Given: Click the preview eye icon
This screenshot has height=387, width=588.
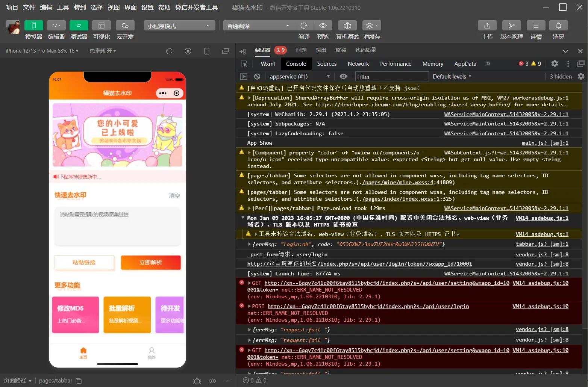Looking at the screenshot, I should click(323, 26).
